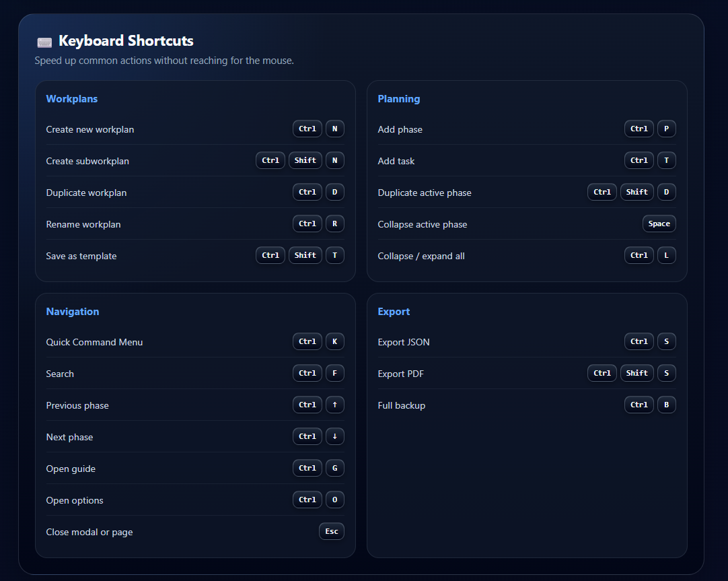Click the L key for Collapse / expand all
Image resolution: width=728 pixels, height=581 pixels.
[666, 255]
